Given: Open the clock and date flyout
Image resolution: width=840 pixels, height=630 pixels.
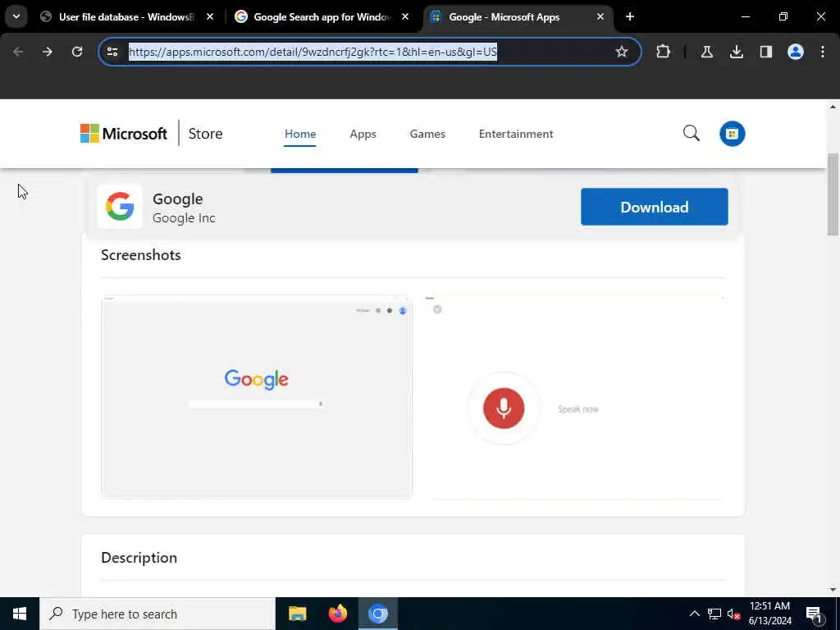Looking at the screenshot, I should pyautogui.click(x=769, y=614).
